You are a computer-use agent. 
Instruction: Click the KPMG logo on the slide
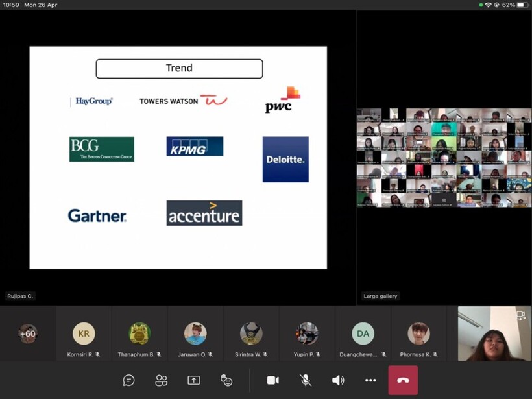click(x=195, y=146)
